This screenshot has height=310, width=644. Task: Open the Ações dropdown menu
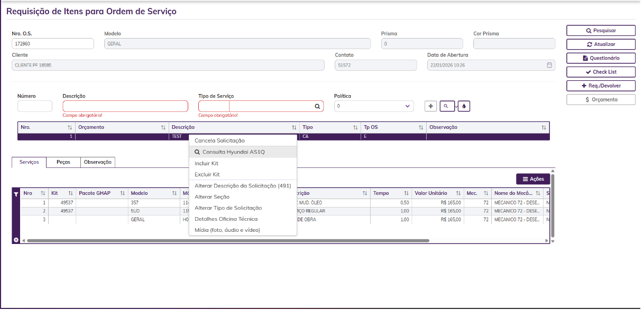tap(533, 179)
